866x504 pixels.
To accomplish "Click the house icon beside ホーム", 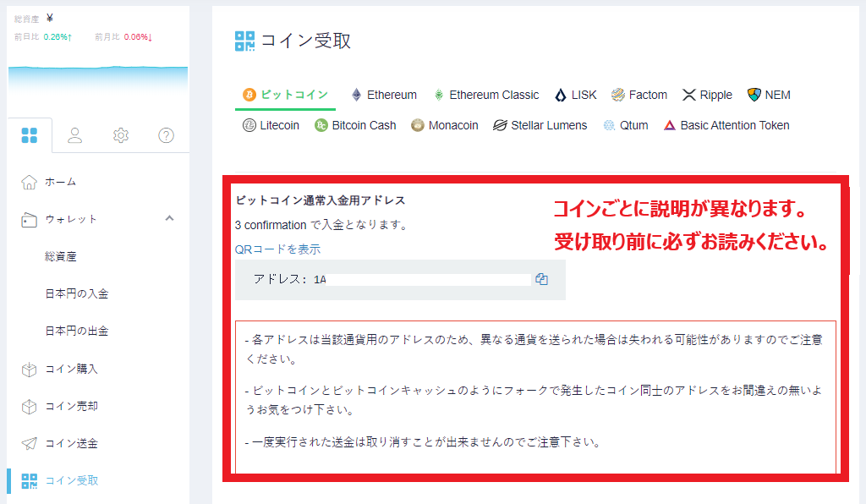I will coord(29,182).
